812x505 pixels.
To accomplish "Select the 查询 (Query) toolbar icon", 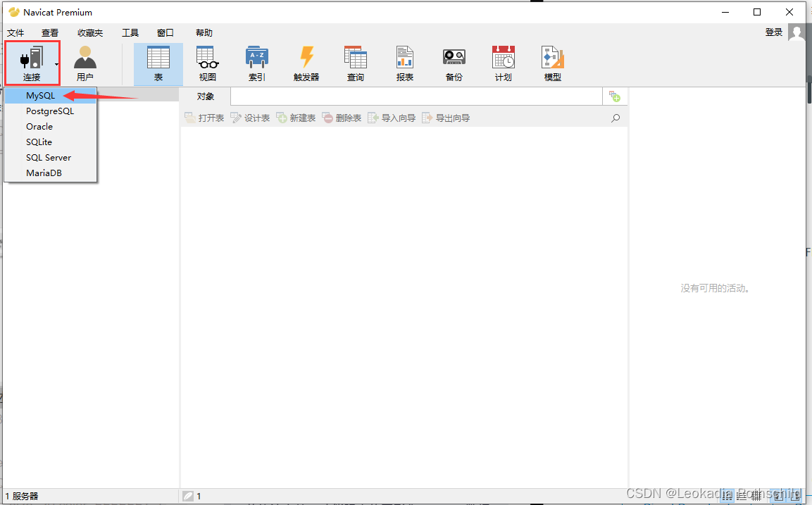I will (355, 63).
